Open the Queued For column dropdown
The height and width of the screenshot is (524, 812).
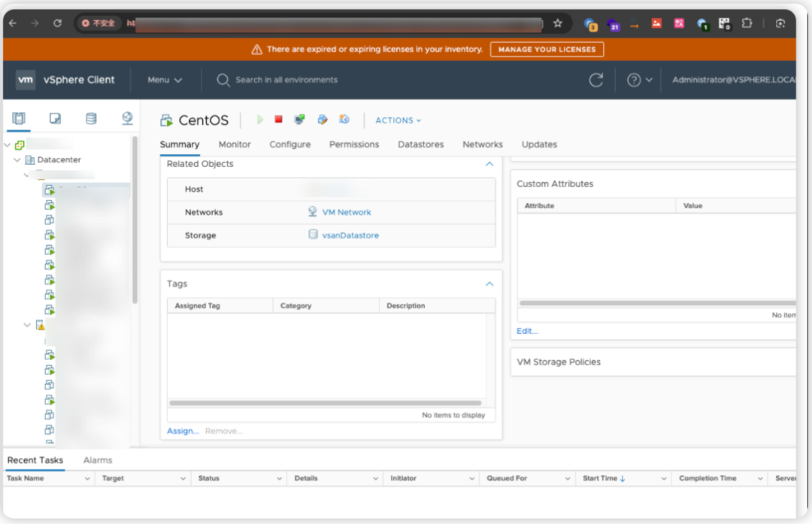click(568, 478)
